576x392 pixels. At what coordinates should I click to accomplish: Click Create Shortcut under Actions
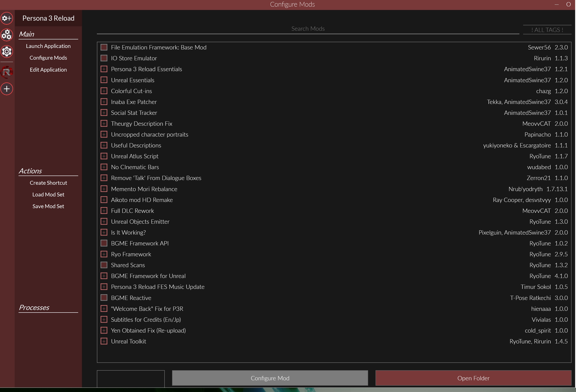[48, 183]
